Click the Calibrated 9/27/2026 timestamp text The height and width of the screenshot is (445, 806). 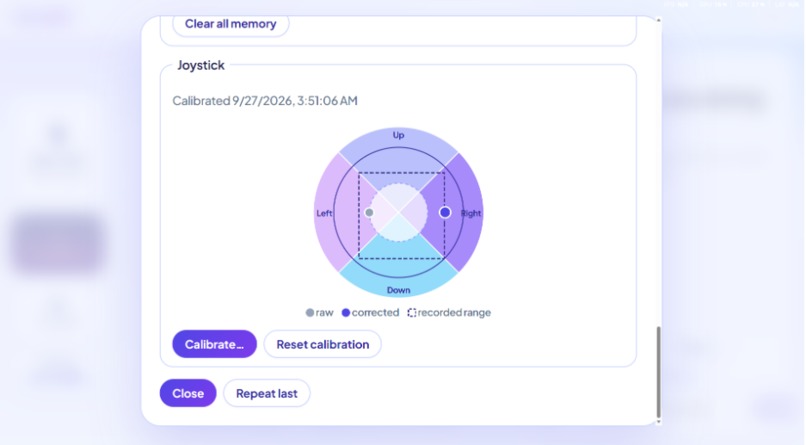[x=265, y=101]
